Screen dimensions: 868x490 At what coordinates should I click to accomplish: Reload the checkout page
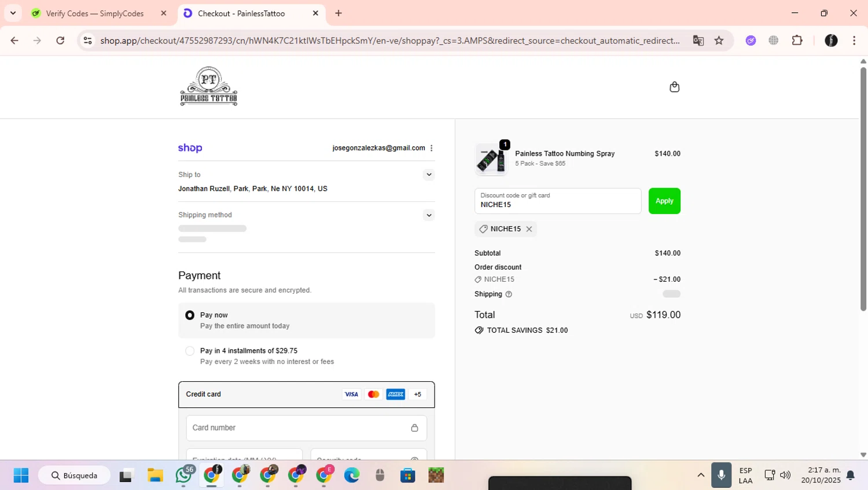[x=60, y=40]
